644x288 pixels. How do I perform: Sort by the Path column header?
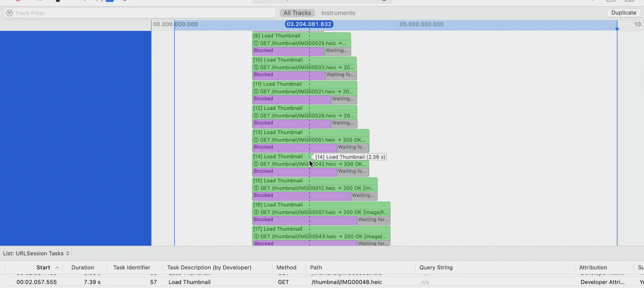pyautogui.click(x=316, y=267)
